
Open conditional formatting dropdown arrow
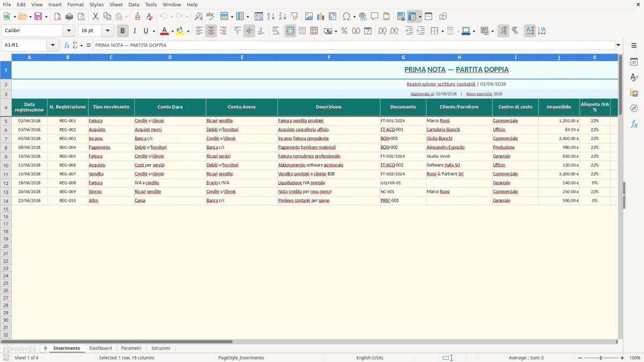point(492,31)
